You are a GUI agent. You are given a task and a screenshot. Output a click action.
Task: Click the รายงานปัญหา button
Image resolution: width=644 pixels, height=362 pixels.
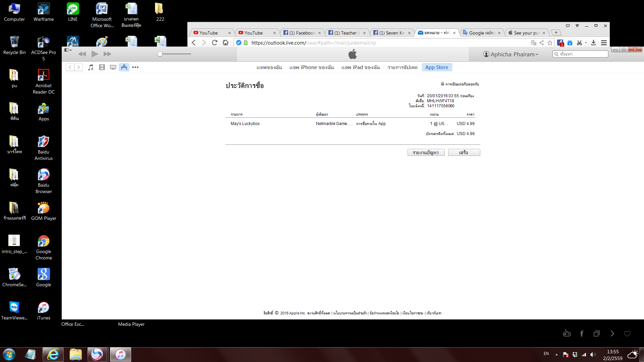[x=426, y=153]
